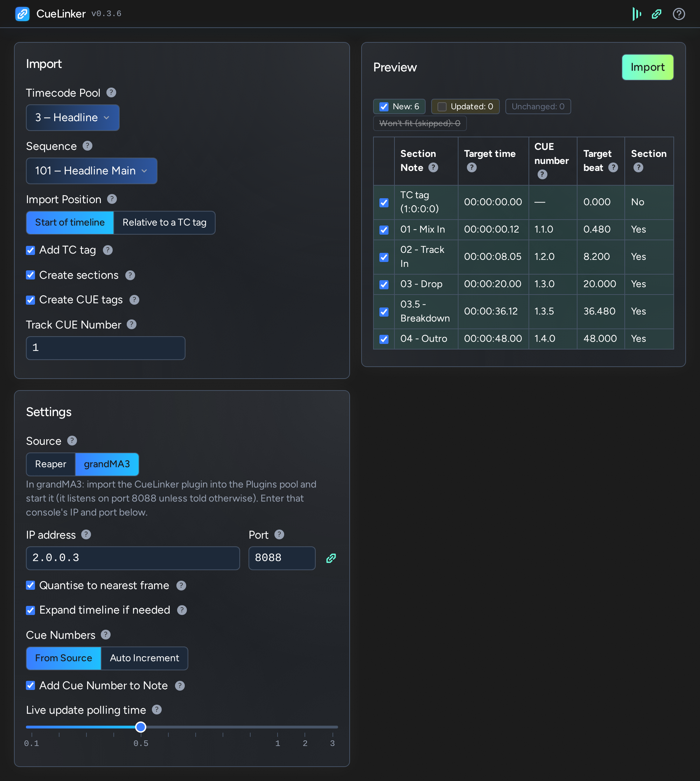This screenshot has height=781, width=700.
Task: Toggle Create CUE tags checkbox
Action: pos(30,300)
